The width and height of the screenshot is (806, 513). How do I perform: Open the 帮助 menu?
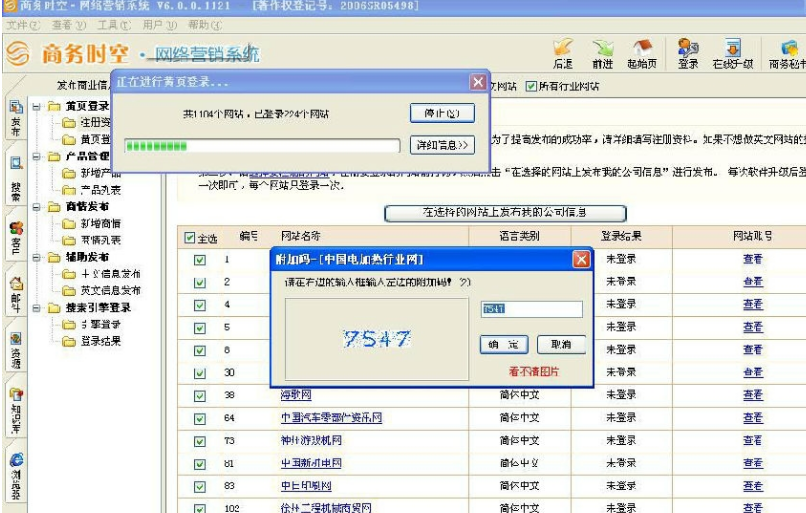[x=205, y=25]
